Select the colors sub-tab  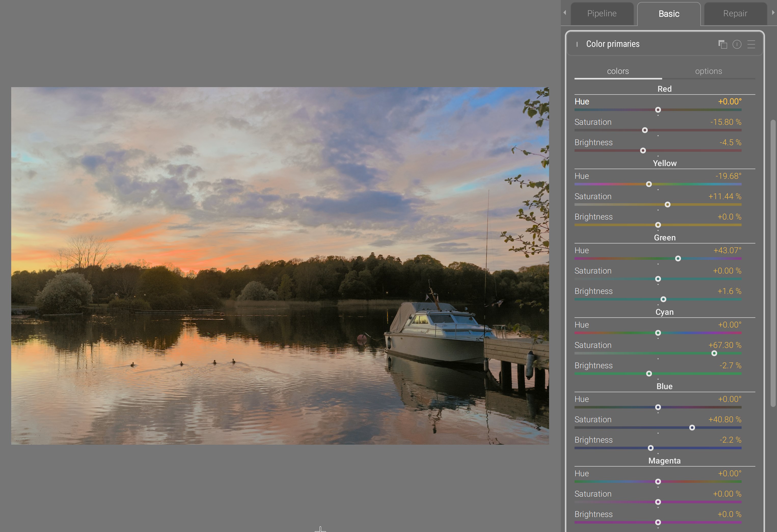click(x=618, y=71)
